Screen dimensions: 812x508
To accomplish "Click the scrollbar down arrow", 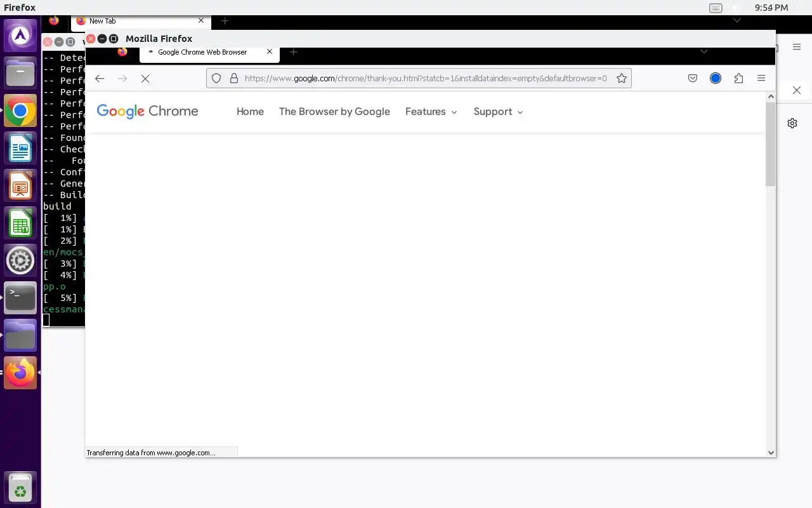I will click(771, 452).
